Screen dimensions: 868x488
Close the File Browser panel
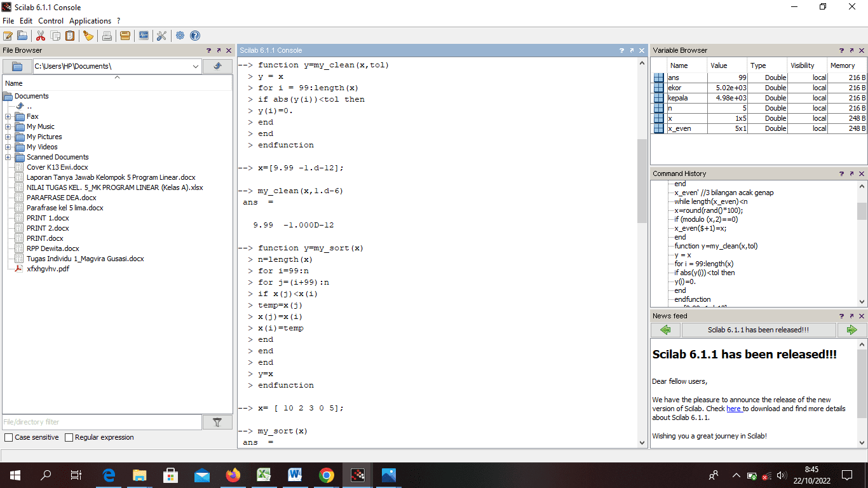tap(229, 50)
